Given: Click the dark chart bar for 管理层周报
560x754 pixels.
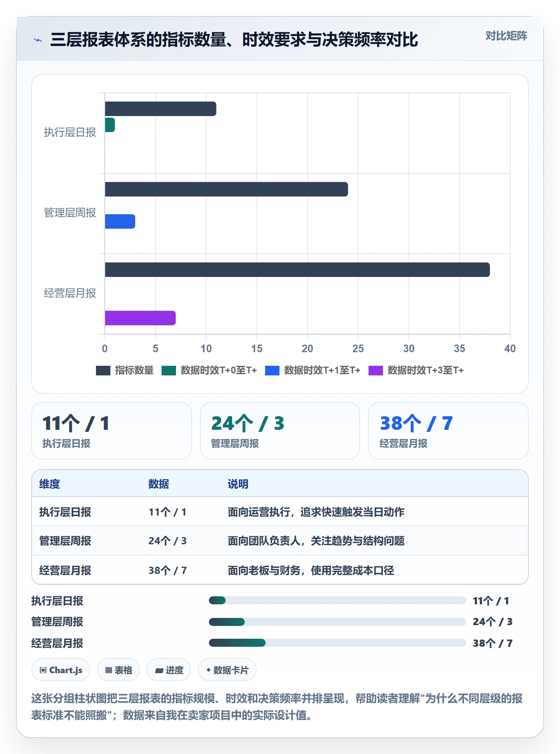Looking at the screenshot, I should (226, 189).
